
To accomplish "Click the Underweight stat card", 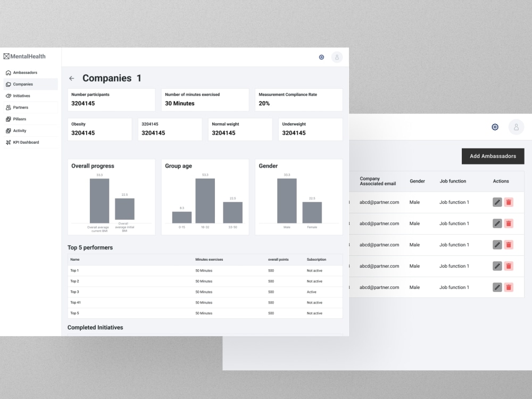I will (311, 129).
